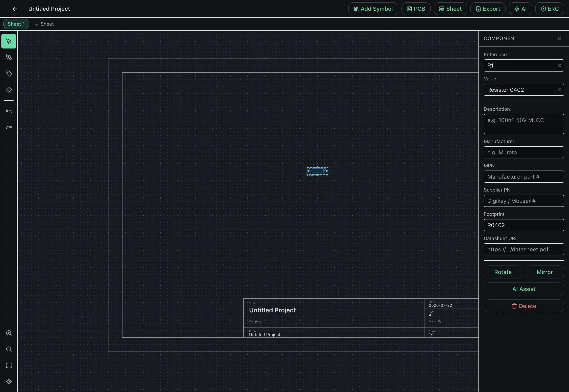
Task: Switch to the Sheet 1 tab
Action: tap(16, 24)
